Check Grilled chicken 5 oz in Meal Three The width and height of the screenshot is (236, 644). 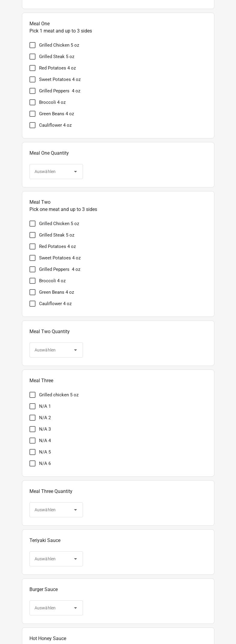coord(32,395)
